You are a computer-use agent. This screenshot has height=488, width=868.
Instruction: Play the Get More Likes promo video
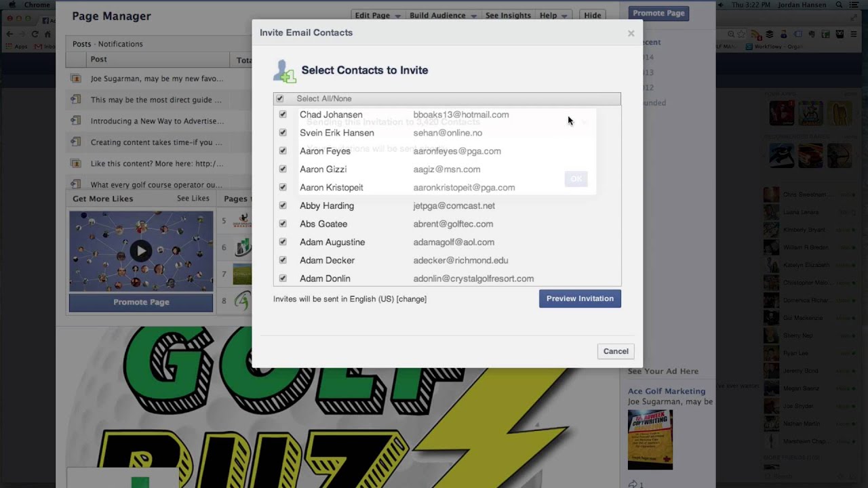coord(140,251)
